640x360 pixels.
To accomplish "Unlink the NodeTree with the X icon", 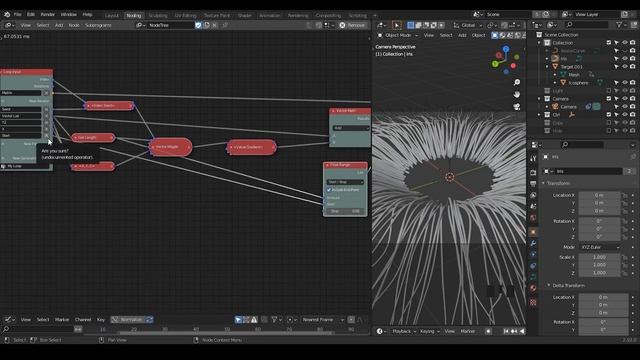I will pyautogui.click(x=214, y=25).
